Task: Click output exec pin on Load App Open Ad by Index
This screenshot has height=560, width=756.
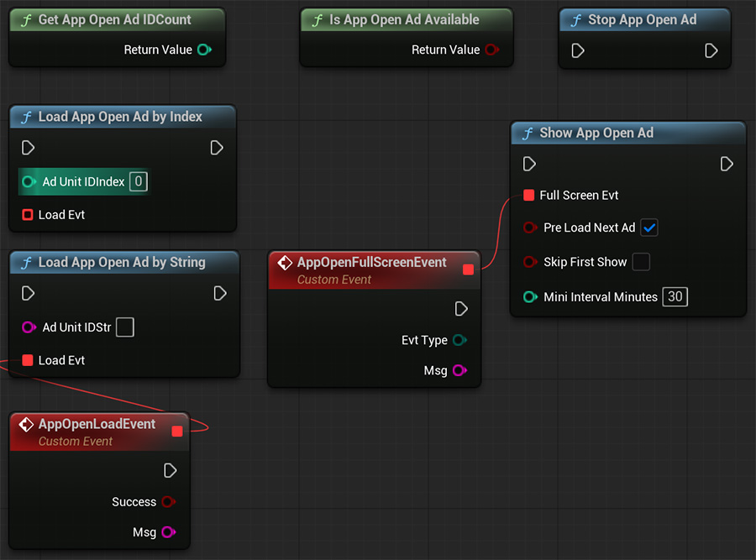Action: (x=217, y=148)
